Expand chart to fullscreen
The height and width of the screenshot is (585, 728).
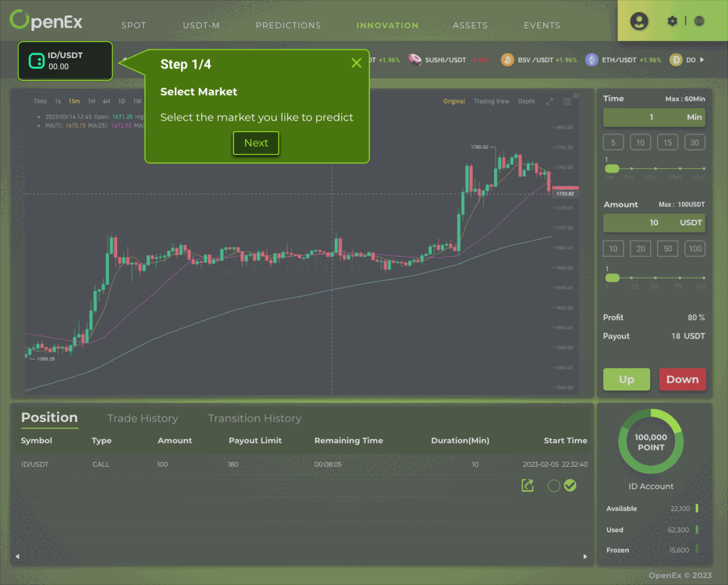550,101
